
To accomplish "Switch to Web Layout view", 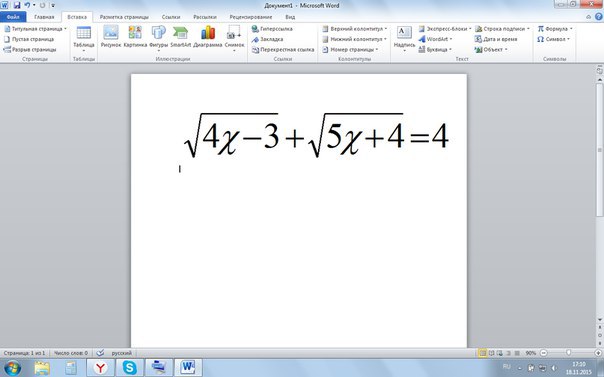I will pos(500,353).
